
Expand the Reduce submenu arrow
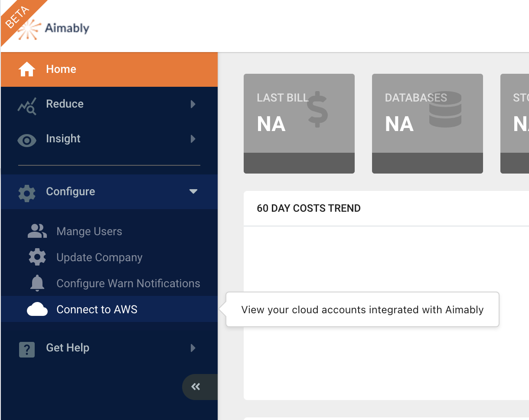[x=193, y=104]
